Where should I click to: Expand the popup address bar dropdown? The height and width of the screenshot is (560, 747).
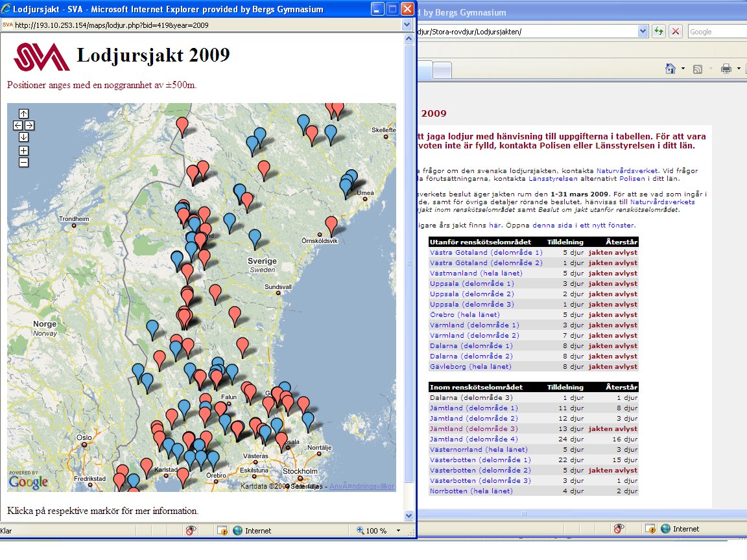point(407,25)
